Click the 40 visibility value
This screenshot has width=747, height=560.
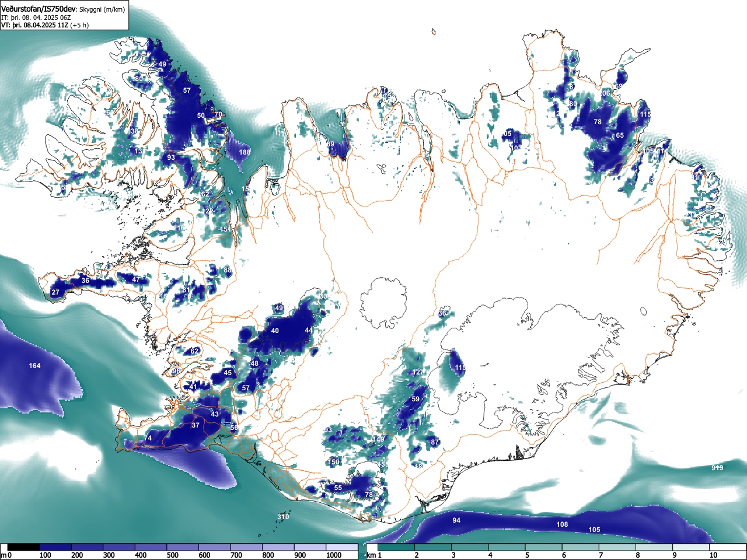(x=275, y=331)
